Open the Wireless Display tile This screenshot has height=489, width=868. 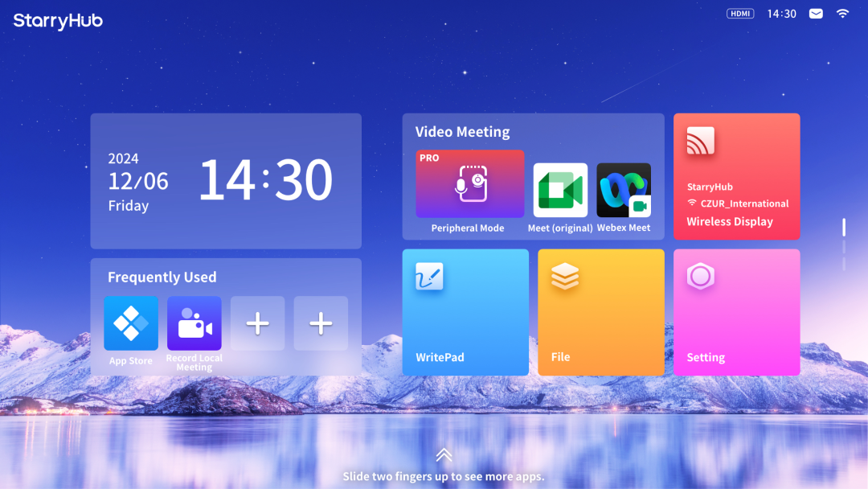(x=737, y=177)
